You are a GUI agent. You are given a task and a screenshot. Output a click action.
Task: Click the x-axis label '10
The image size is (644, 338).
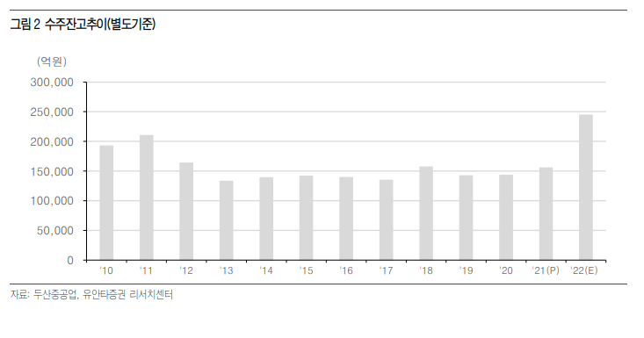106,270
